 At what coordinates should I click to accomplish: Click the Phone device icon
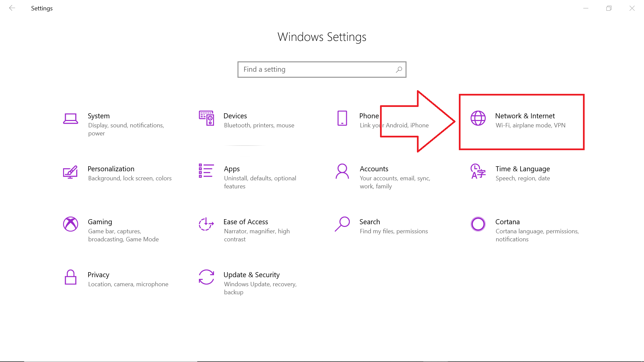tap(342, 118)
